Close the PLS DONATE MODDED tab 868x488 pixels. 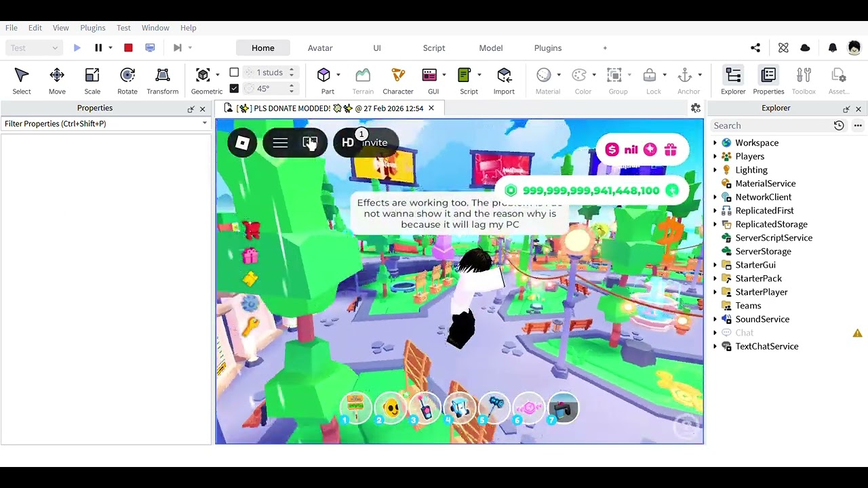pyautogui.click(x=431, y=108)
